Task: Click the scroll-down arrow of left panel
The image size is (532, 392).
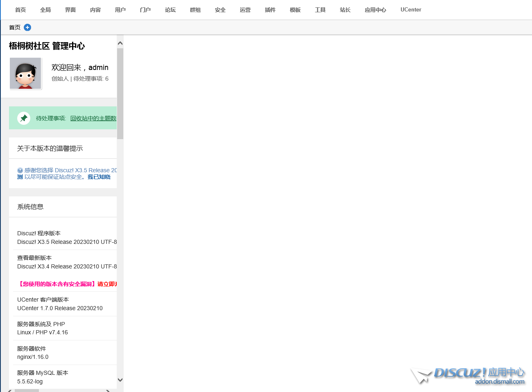Action: [x=120, y=380]
